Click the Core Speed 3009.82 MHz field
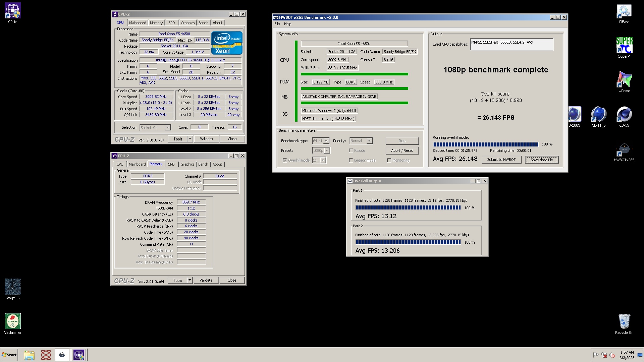 tap(156, 97)
